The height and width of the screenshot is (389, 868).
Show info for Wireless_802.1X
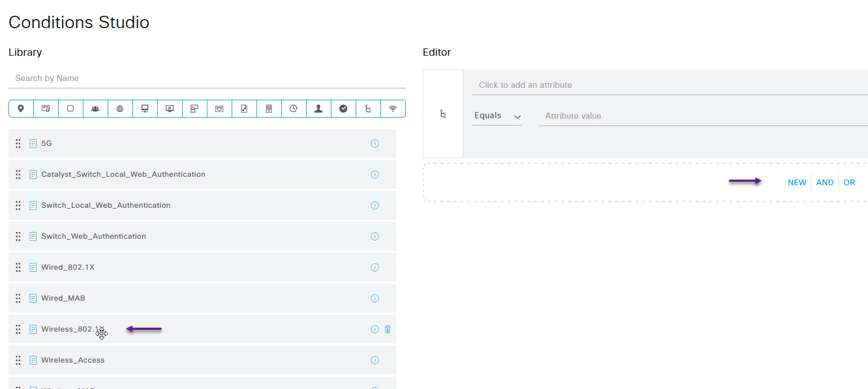pyautogui.click(x=375, y=329)
